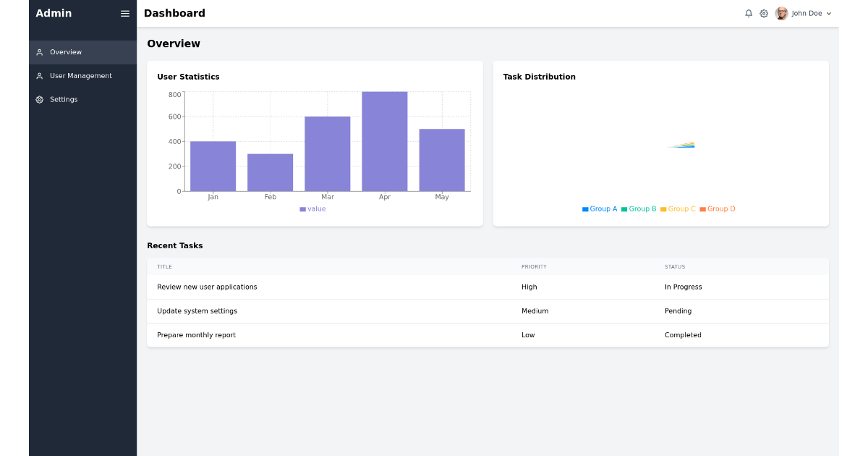868x456 pixels.
Task: Open Settings via the sidebar gear icon
Action: coord(40,99)
